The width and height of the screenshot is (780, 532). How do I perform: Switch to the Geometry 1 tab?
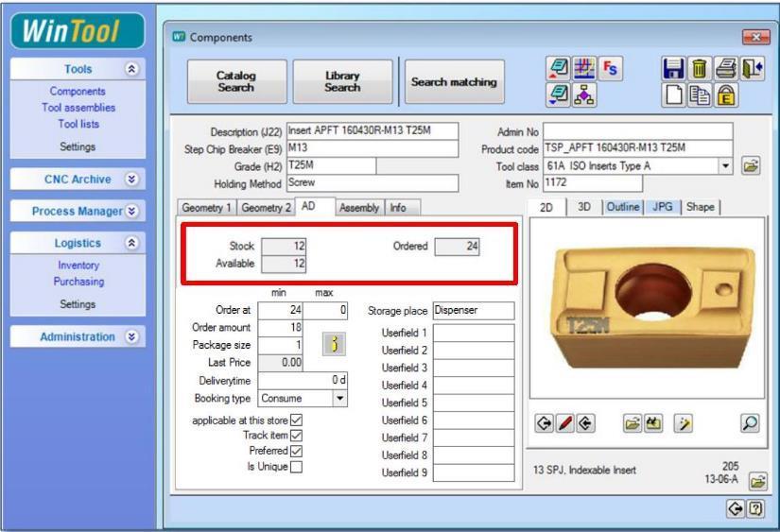pos(206,207)
